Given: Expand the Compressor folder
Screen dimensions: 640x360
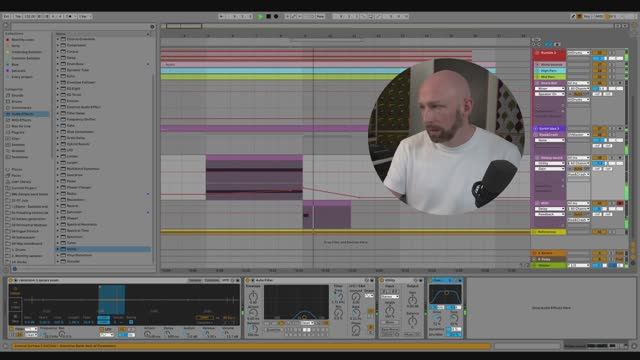Looking at the screenshot, I should pyautogui.click(x=58, y=45).
